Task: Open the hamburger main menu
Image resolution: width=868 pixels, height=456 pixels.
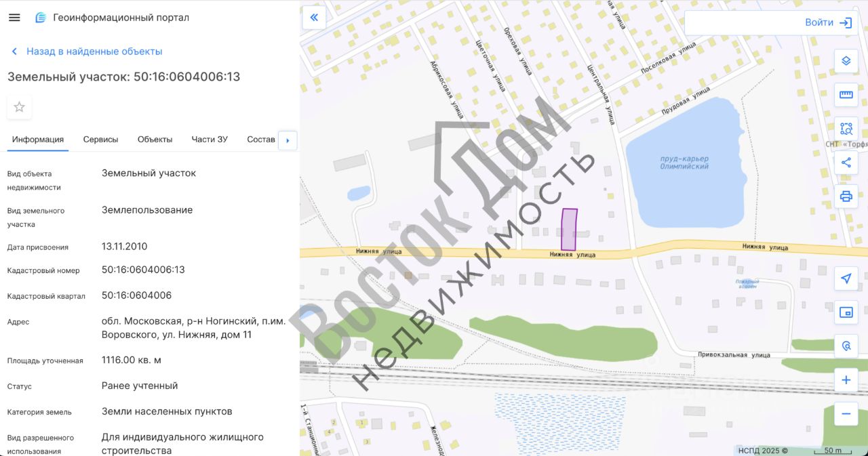Action: point(14,18)
